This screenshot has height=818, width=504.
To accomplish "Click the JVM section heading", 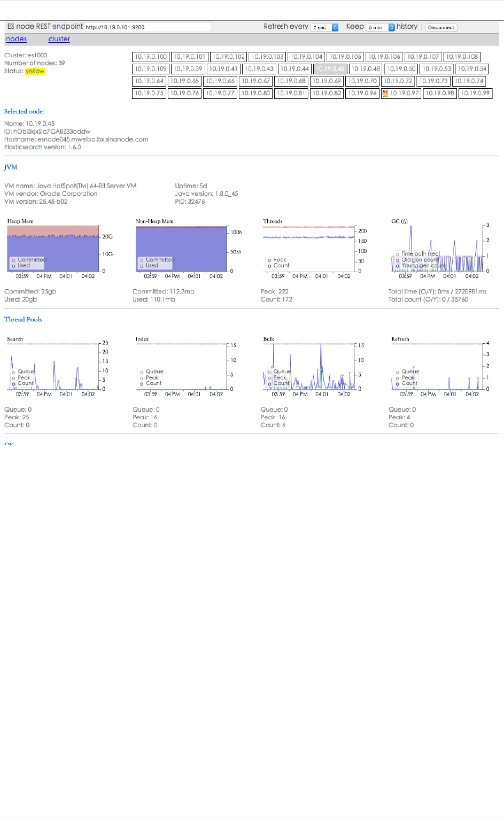I will coord(11,167).
